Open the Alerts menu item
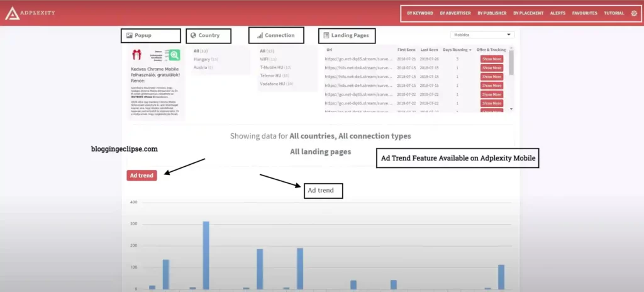The image size is (644, 292). (558, 13)
